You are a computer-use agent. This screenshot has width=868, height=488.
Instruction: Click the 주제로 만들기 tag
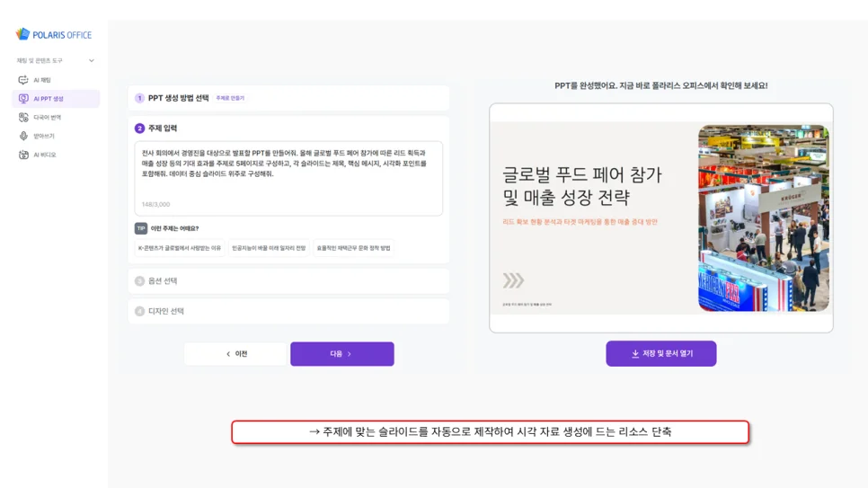tap(230, 98)
